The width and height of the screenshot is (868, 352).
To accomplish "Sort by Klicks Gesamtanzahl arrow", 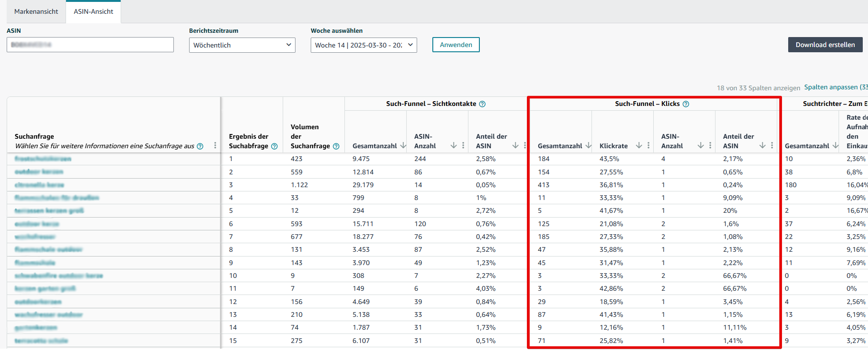I will 589,145.
